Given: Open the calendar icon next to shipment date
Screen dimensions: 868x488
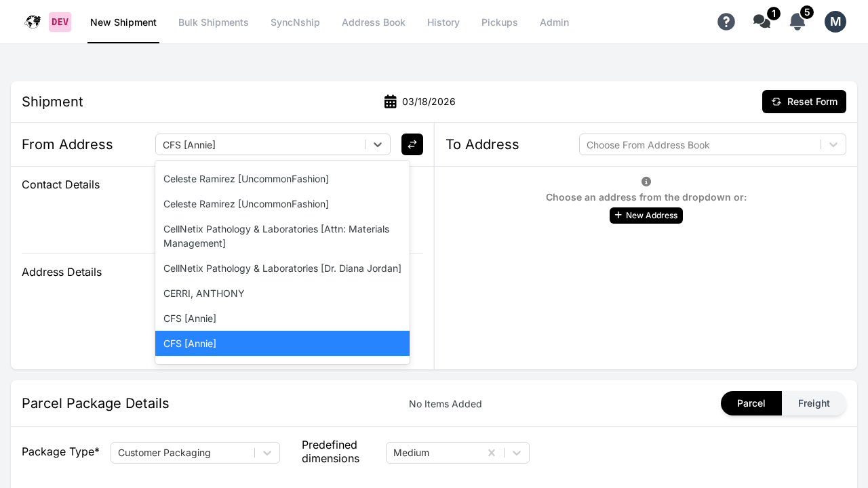Looking at the screenshot, I should [x=391, y=101].
